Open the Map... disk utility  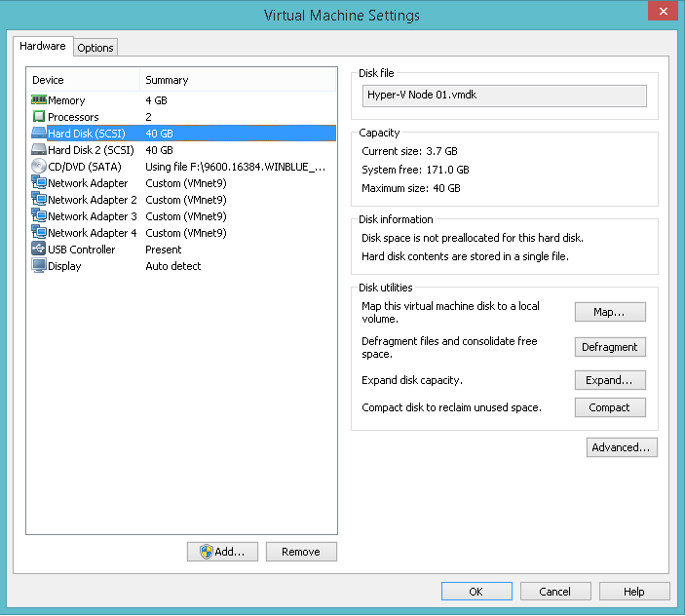610,312
